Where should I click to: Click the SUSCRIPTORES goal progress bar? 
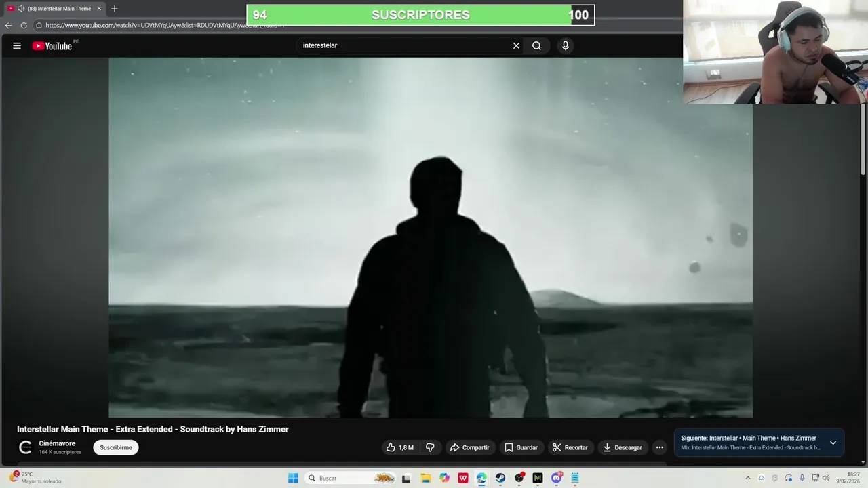[420, 15]
